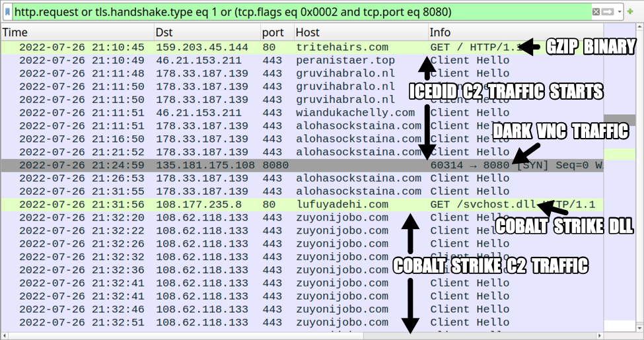Select the timestamp 2022-07-26 21:10:45
This screenshot has width=644, height=340.
(x=82, y=48)
